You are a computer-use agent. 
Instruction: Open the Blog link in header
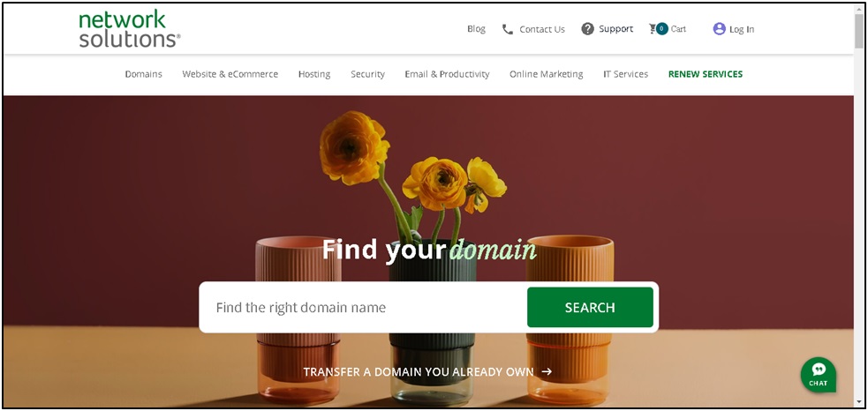[x=476, y=29]
